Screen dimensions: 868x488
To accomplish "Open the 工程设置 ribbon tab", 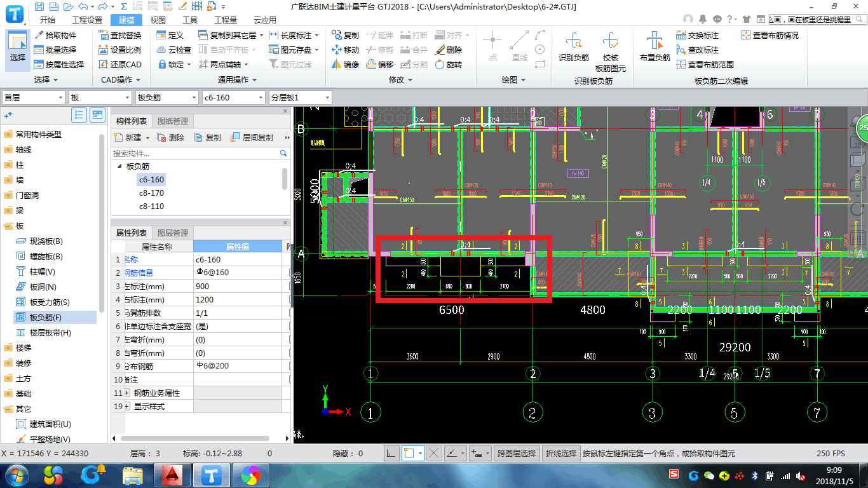I will coord(87,20).
